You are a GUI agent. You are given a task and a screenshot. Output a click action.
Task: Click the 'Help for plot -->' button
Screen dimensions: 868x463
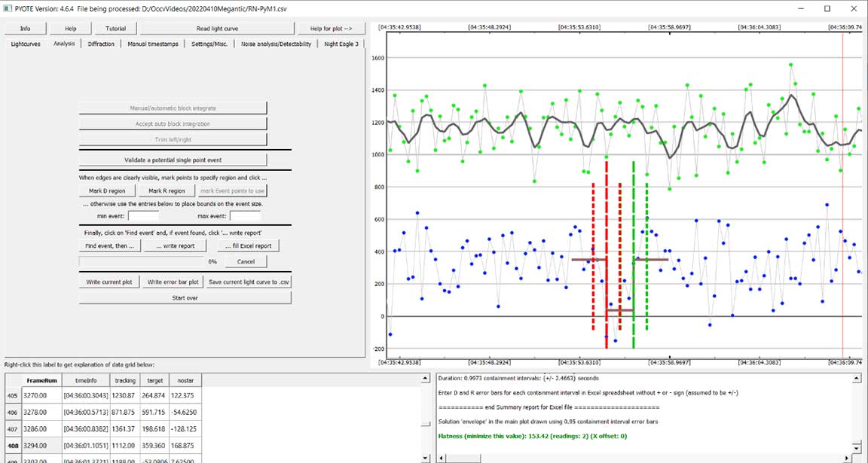click(332, 29)
